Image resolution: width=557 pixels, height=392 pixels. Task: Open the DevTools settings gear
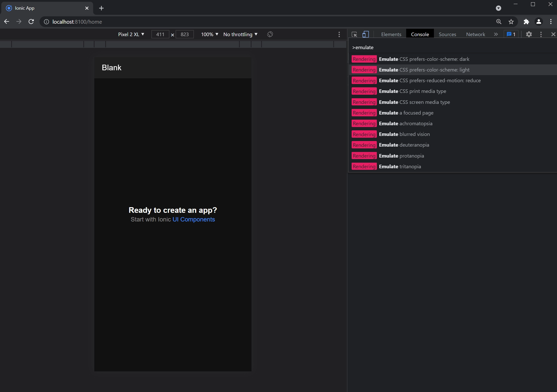pyautogui.click(x=529, y=34)
